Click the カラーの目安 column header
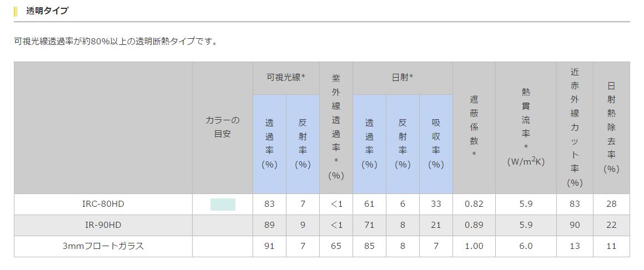Screen dimensions: 644x270 pyautogui.click(x=223, y=128)
